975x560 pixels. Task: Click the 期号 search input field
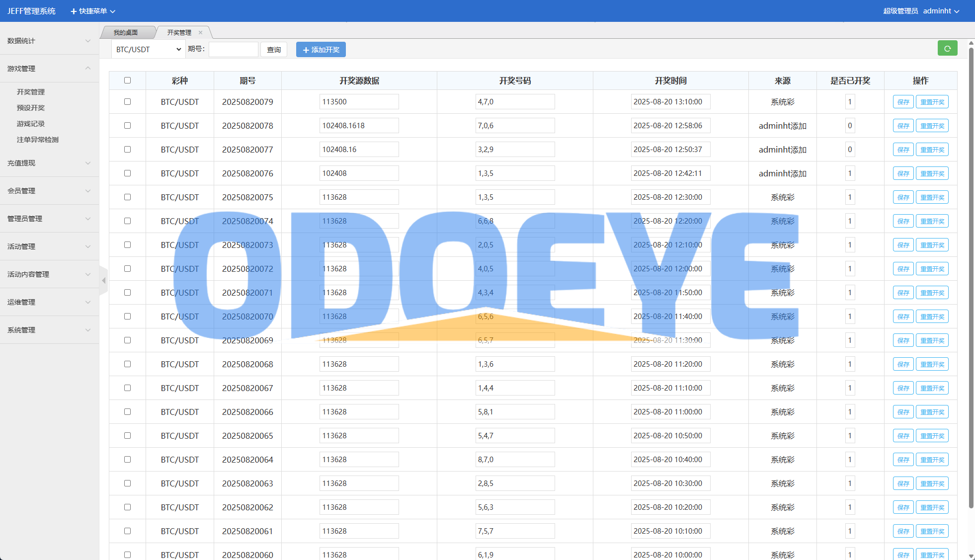point(233,50)
